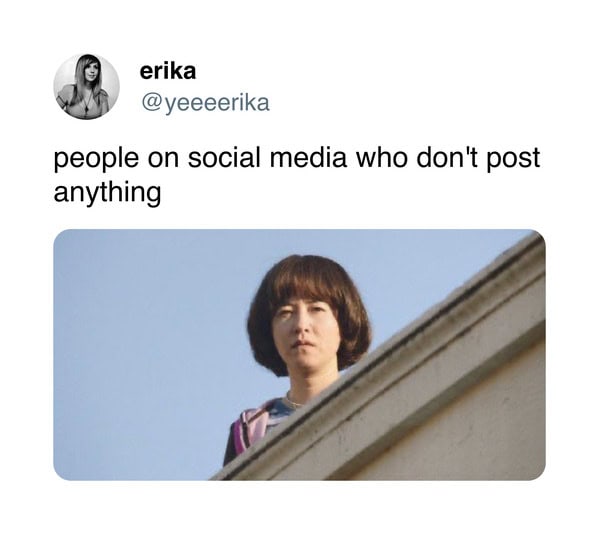This screenshot has width=599, height=534.
Task: Click the necklace visible in the photo
Action: pyautogui.click(x=296, y=403)
